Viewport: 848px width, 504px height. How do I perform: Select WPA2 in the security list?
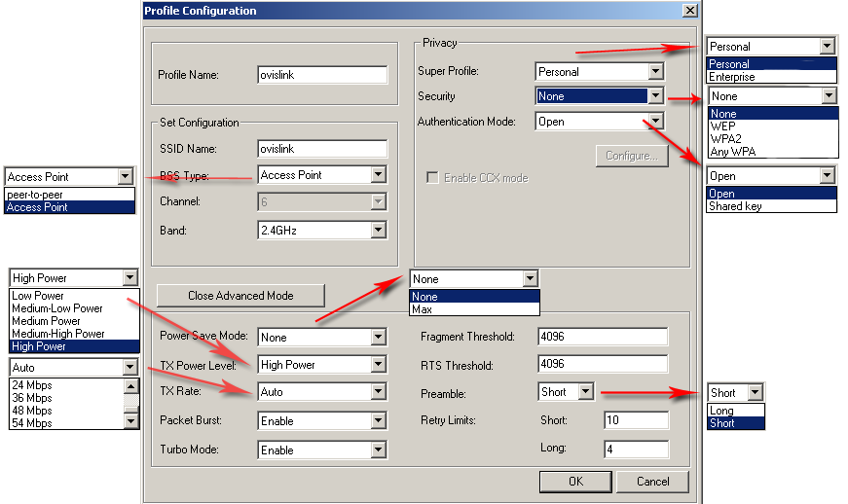tap(725, 138)
